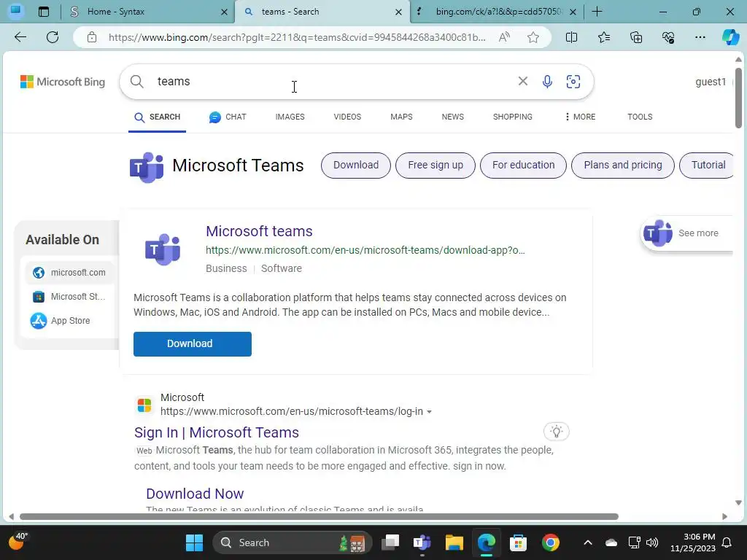Open the Read Aloud icon in address bar
The image size is (747, 560).
(504, 37)
